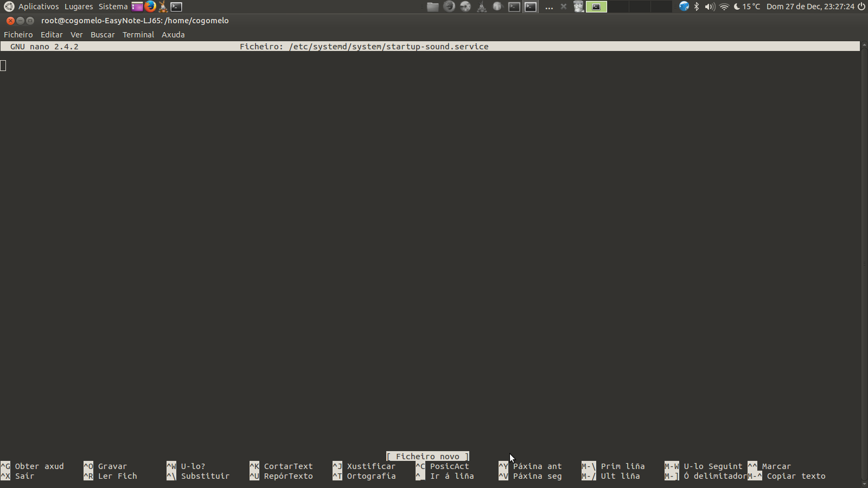Open the volume speaker indicator

pos(710,7)
